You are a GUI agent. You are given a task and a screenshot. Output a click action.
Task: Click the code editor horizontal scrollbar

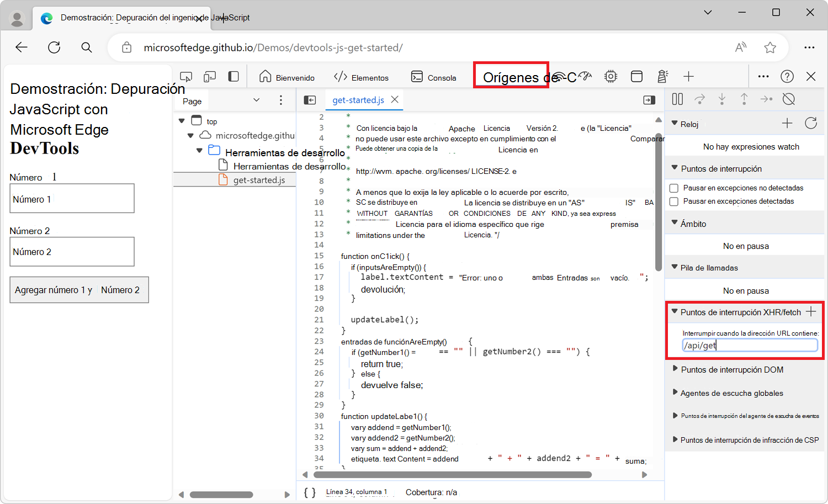[453, 475]
